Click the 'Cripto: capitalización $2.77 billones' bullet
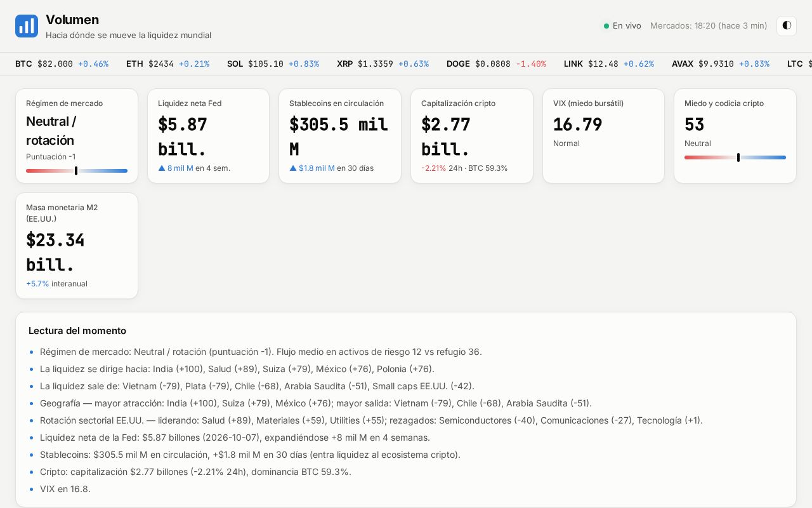The height and width of the screenshot is (508, 812). (x=195, y=472)
